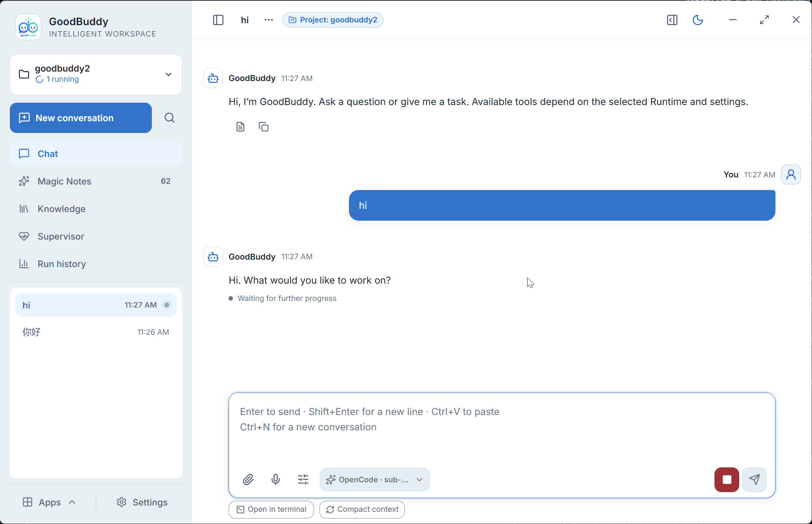Activate the microphone voice input icon
This screenshot has width=812, height=524.
pyautogui.click(x=276, y=480)
